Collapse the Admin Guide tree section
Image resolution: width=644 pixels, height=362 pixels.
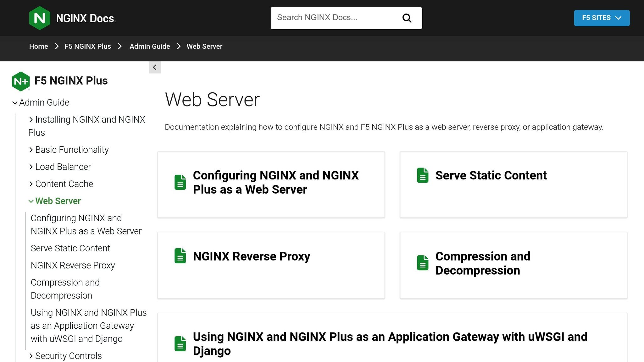click(x=15, y=103)
